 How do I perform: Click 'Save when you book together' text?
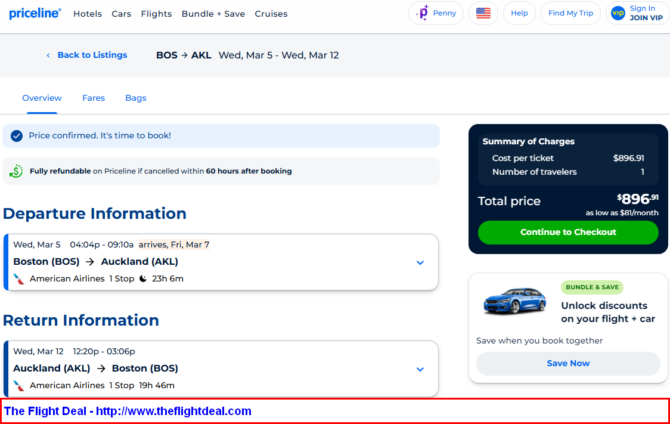pos(539,341)
